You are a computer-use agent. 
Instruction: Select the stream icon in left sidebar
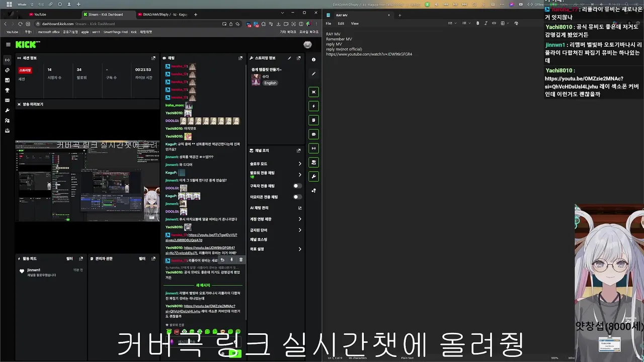pos(7,60)
